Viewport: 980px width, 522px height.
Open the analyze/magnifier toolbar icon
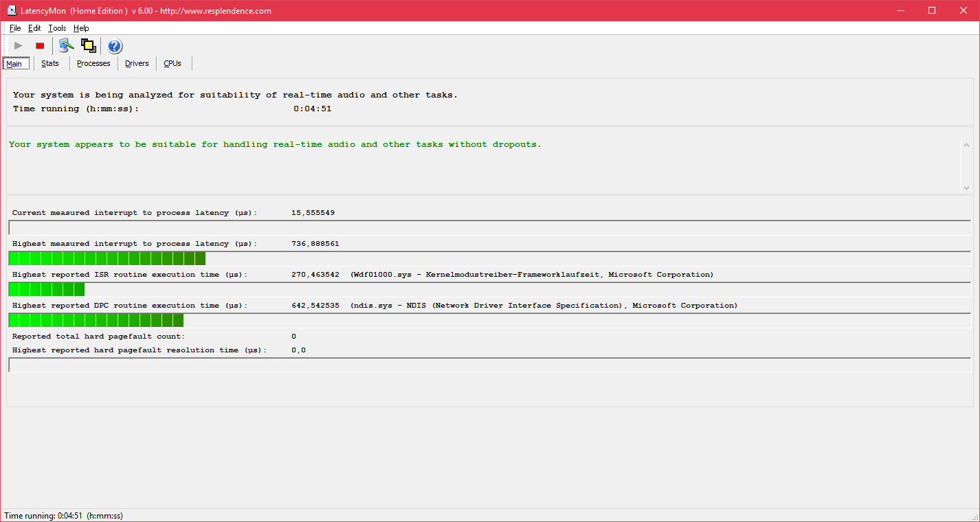coord(65,46)
